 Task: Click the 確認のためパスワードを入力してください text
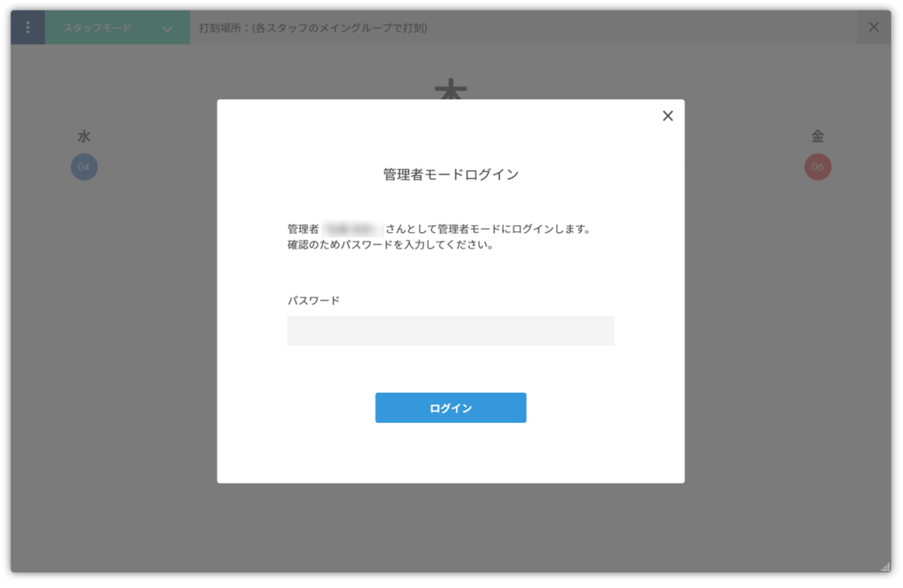point(390,245)
